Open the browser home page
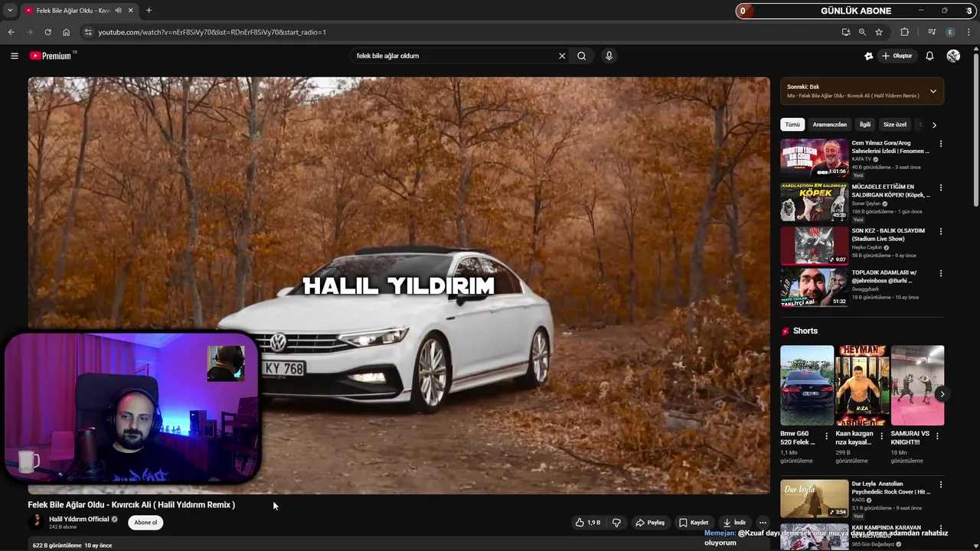Screen dimensions: 980x551 point(66,32)
